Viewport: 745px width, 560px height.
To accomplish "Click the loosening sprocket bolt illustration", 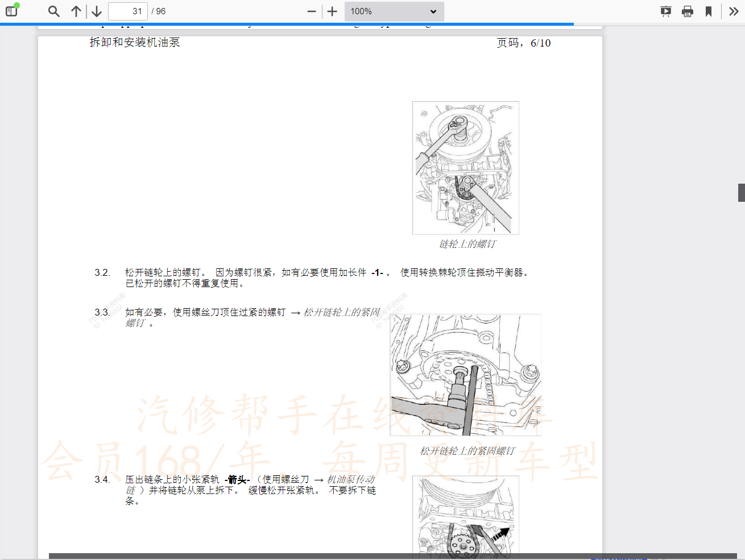I will [x=465, y=375].
